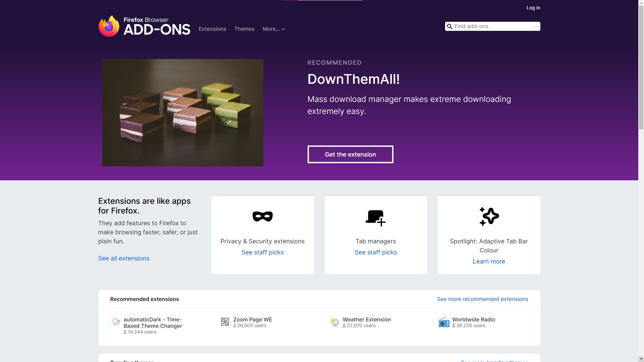The width and height of the screenshot is (644, 362).
Task: Click the Get the extension button
Action: [x=350, y=155]
